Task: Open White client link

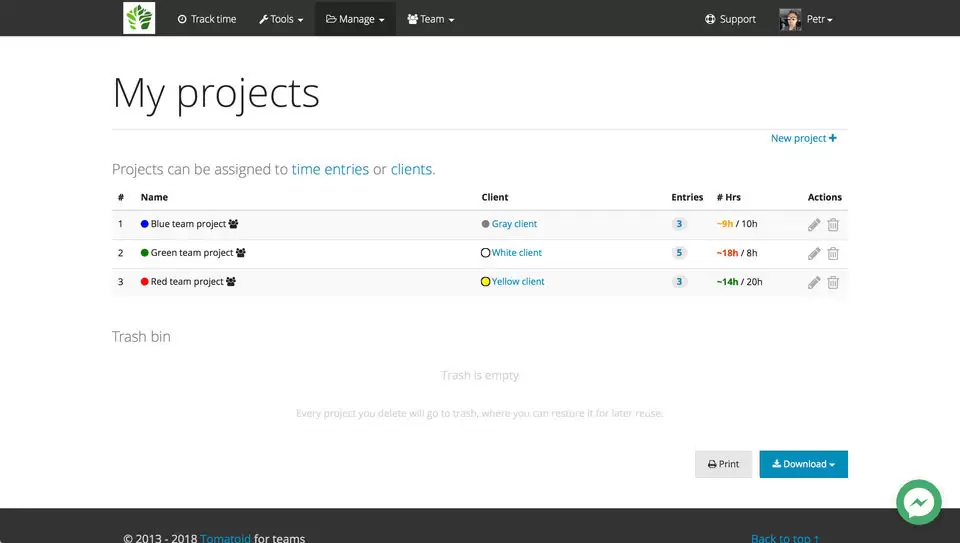Action: coord(517,253)
